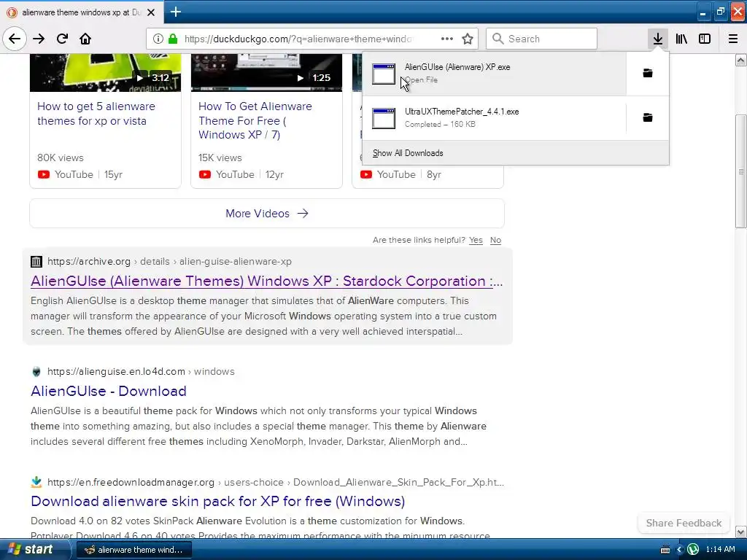Open folder containing UltraUXThemePatcher_4.4.1.exe

point(648,117)
